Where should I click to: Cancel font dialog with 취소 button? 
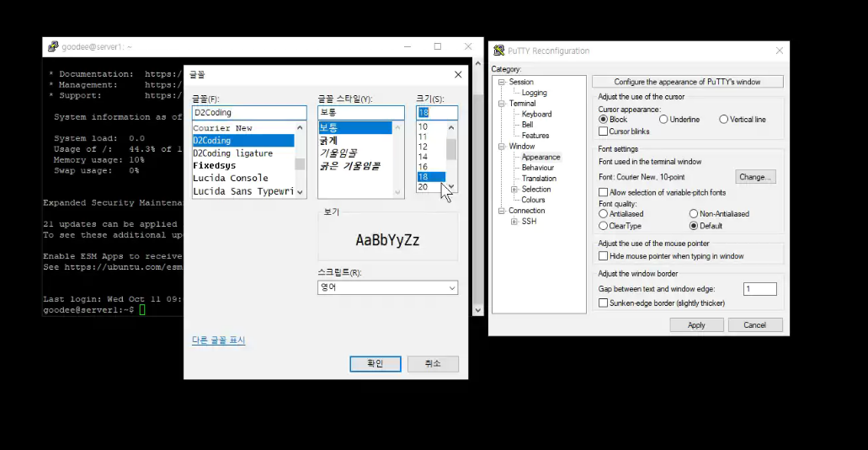433,363
